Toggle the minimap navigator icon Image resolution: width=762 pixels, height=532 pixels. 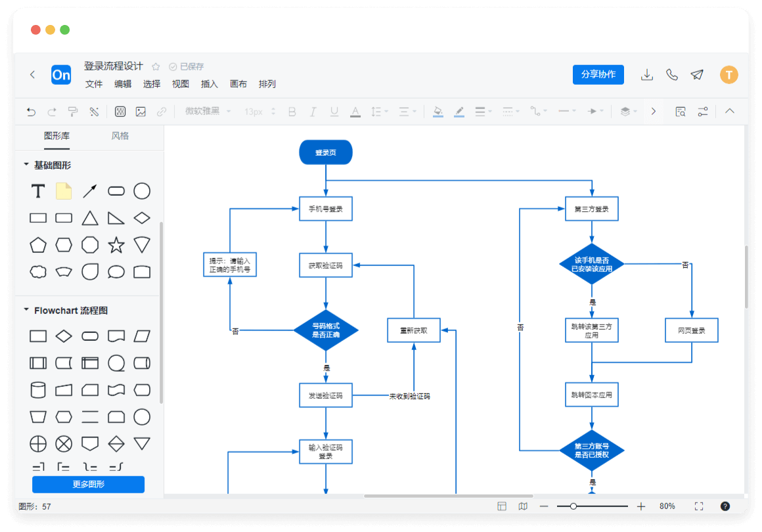click(523, 506)
